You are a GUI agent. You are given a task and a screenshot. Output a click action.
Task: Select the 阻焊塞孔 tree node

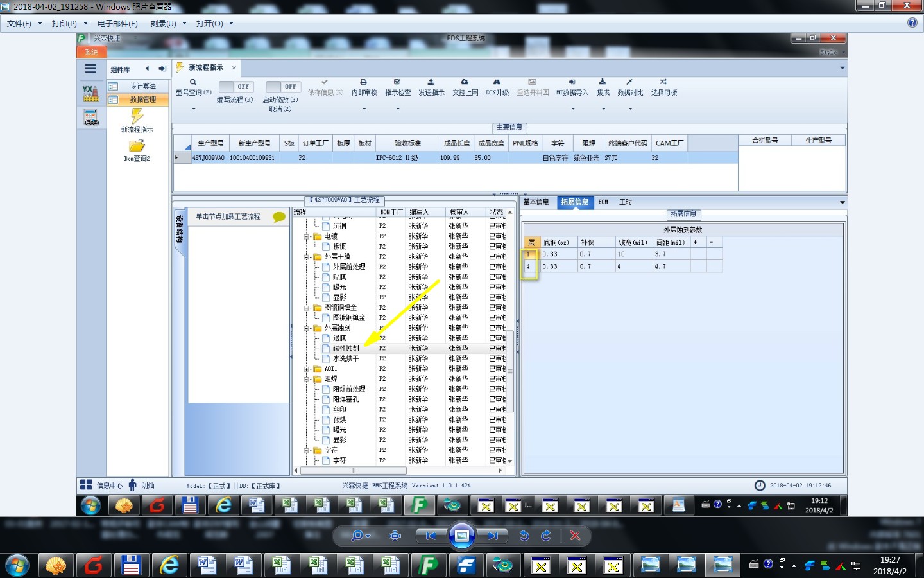346,399
